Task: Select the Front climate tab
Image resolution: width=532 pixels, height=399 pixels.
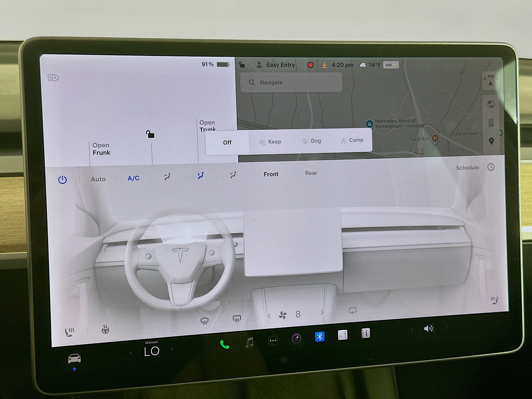Action: click(271, 174)
